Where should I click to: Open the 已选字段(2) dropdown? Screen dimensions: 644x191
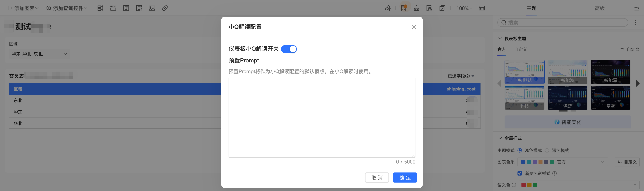[x=461, y=76]
